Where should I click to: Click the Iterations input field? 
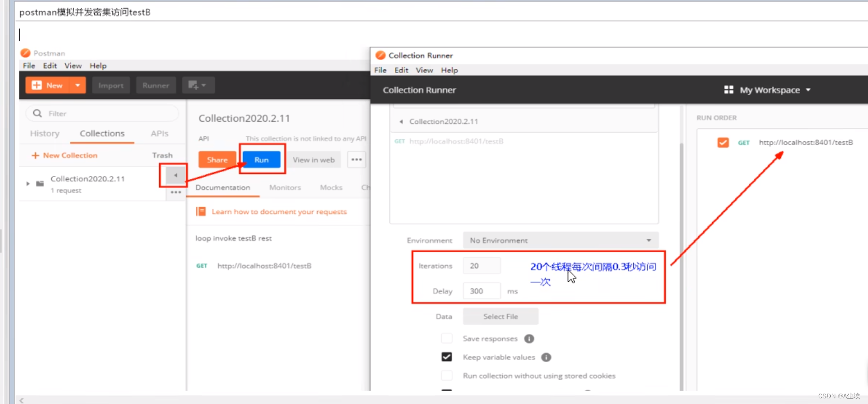(x=481, y=266)
